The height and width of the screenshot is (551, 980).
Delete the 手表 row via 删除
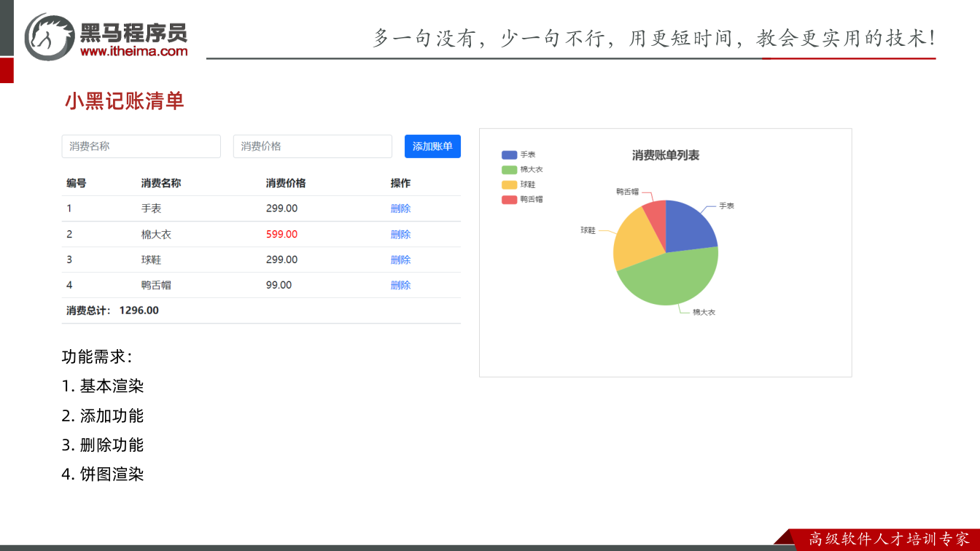(x=400, y=208)
